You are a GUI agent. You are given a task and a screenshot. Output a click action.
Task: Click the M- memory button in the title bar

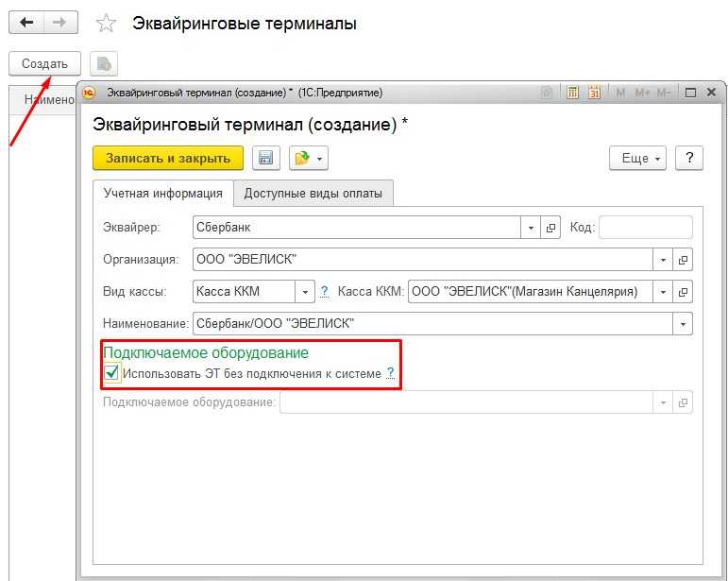664,93
